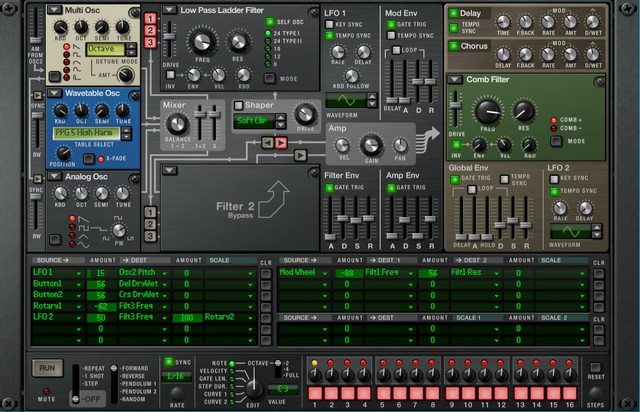The image size is (640, 412).
Task: Click the Low Pass Filter FREQ knob
Action: coord(202,41)
